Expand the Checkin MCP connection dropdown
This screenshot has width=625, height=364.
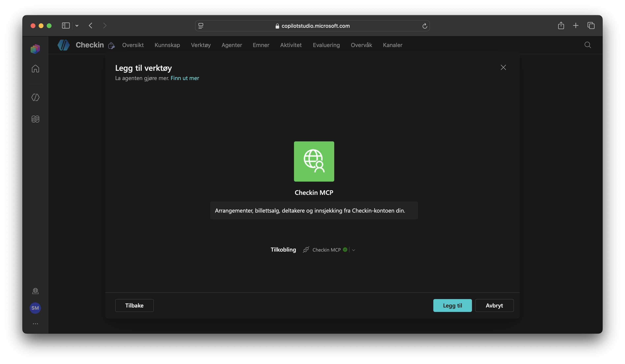pos(353,250)
